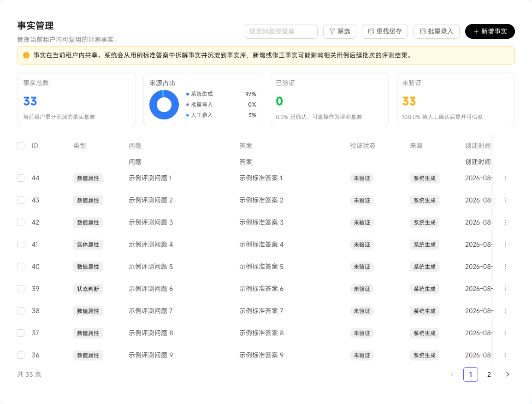Go to previous page arrow

(x=452, y=374)
